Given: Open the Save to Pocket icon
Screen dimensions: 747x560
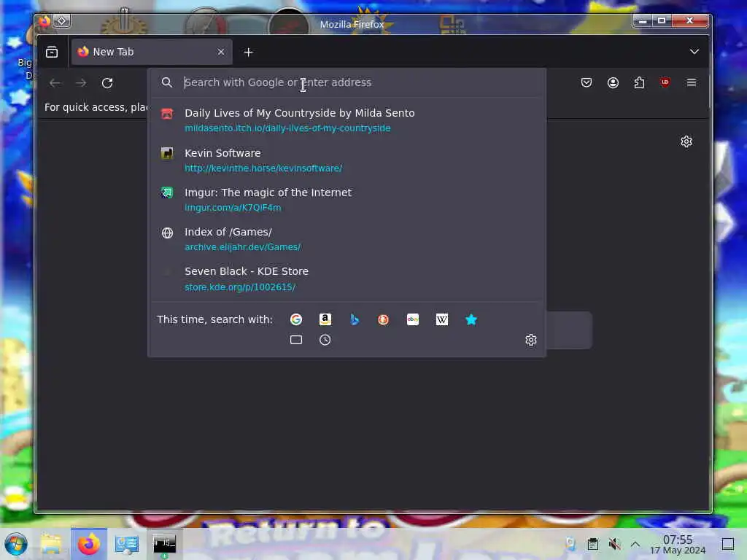Looking at the screenshot, I should pyautogui.click(x=587, y=82).
